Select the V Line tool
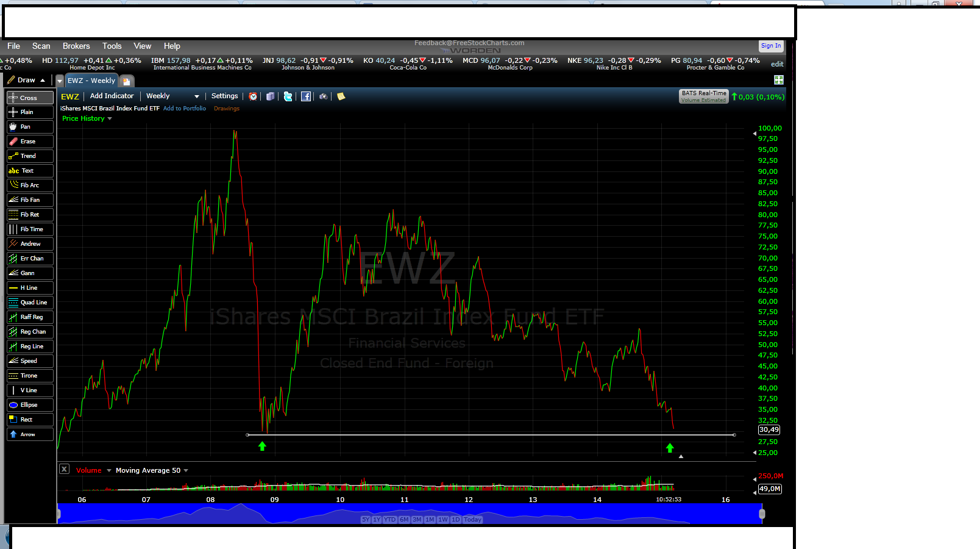This screenshot has width=980, height=549. click(x=30, y=390)
